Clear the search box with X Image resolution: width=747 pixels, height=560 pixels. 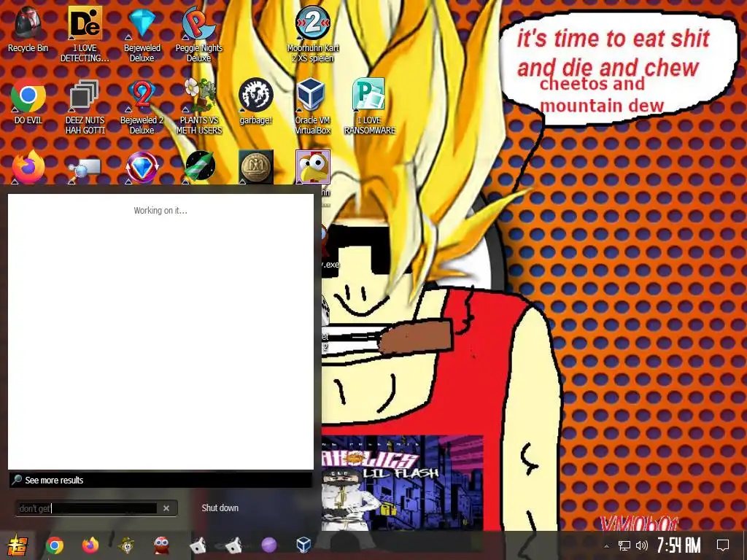click(x=166, y=508)
